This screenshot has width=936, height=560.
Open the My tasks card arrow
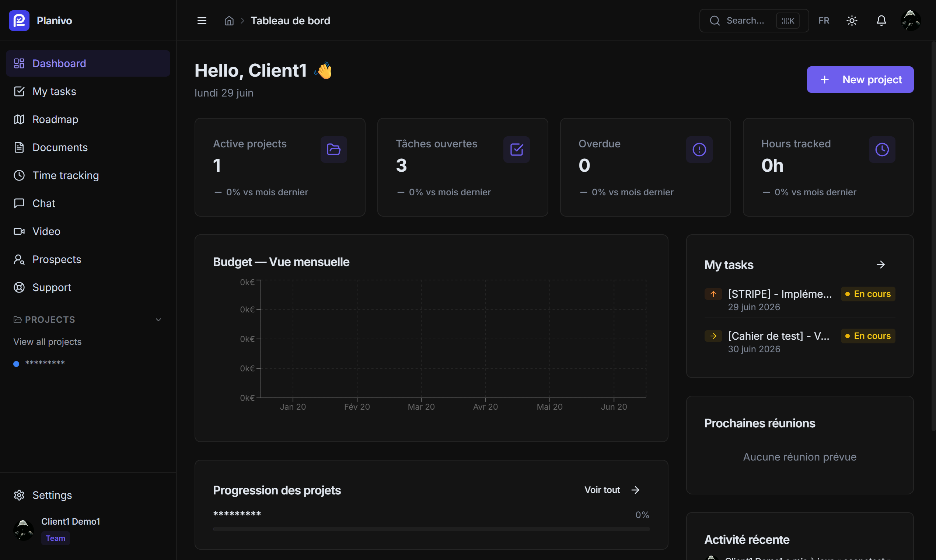880,265
